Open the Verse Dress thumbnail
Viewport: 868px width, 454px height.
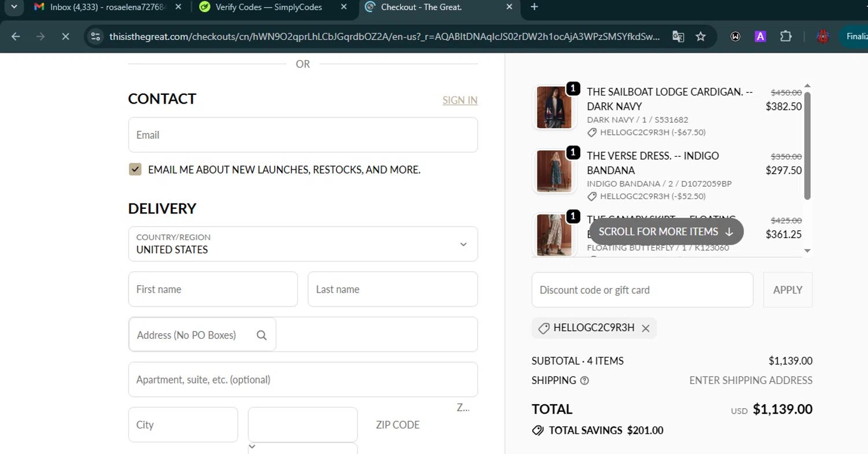(x=554, y=171)
